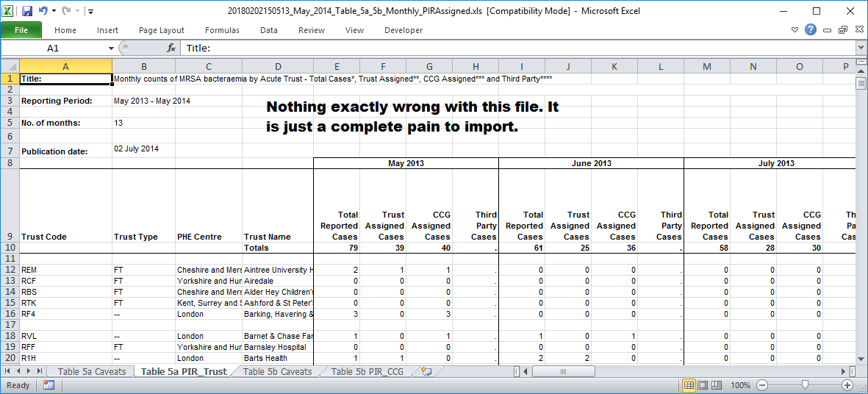Expand the ribbon with the chevron icon
Screen dimensions: 868x394
point(795,30)
